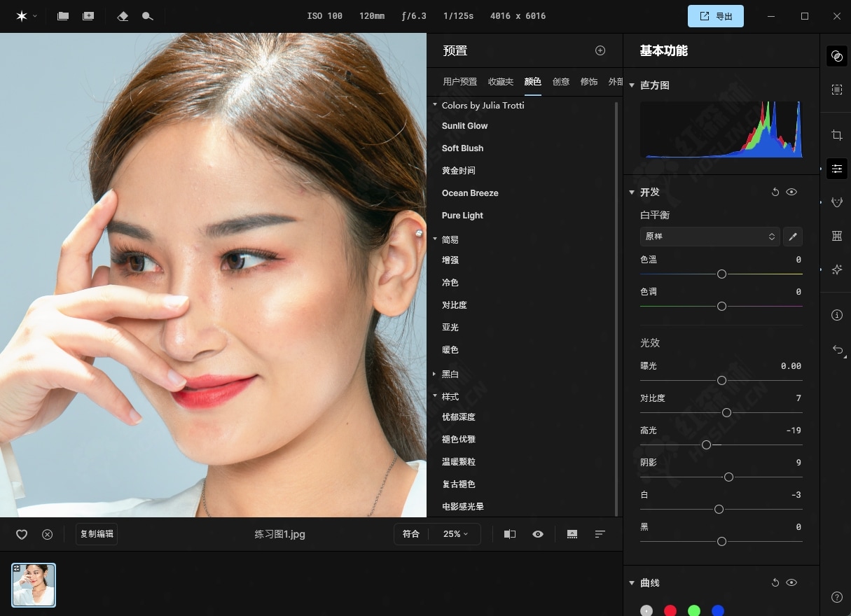Image resolution: width=851 pixels, height=616 pixels.
Task: Select the red curve channel swatch
Action: [x=670, y=610]
